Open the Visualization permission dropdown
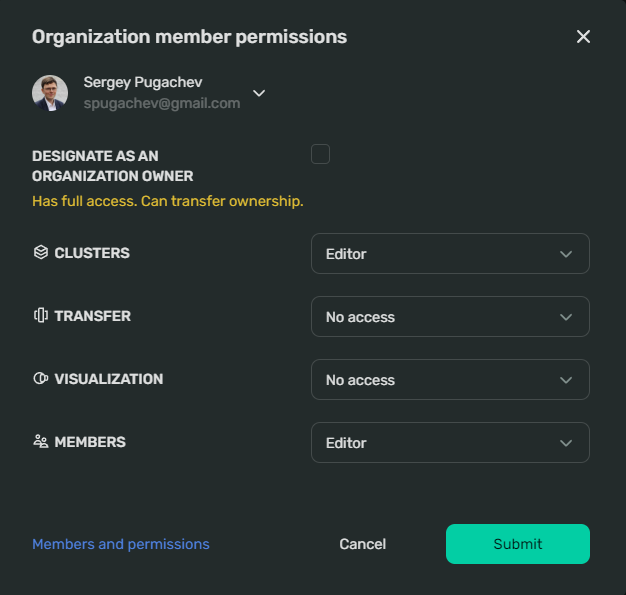626x595 pixels. tap(450, 380)
